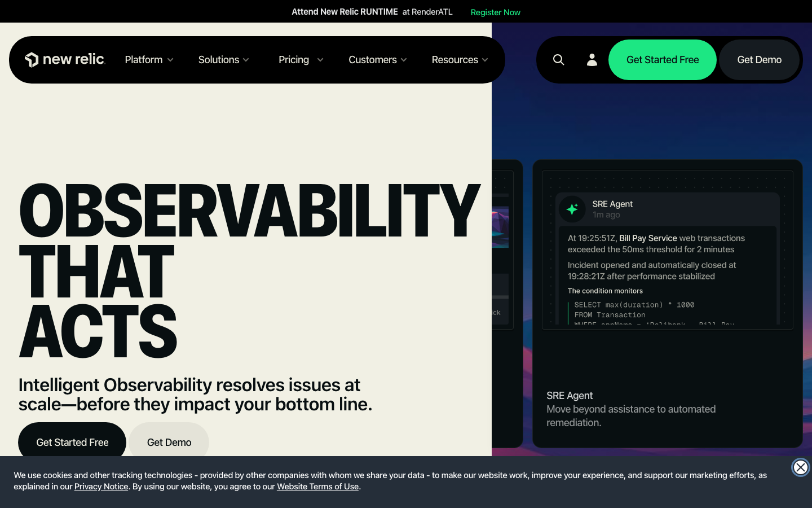
Task: Click the 'Move beyond assistance to automated remediation.' caption
Action: (631, 416)
